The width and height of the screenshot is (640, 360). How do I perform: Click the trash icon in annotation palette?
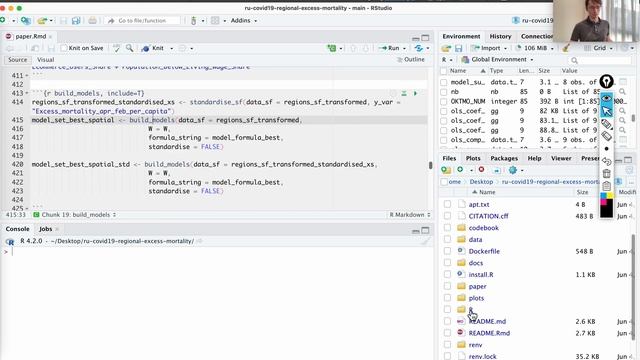pyautogui.click(x=607, y=173)
